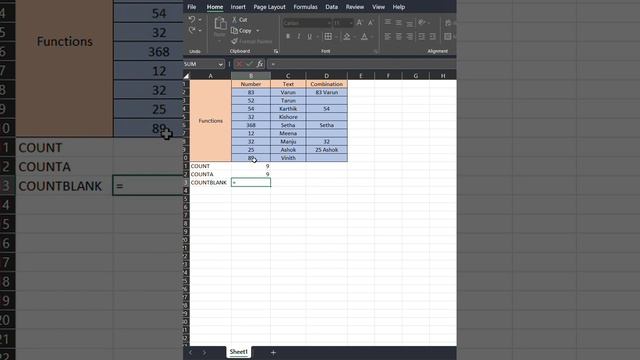Click the 'Combination' header cell

pyautogui.click(x=327, y=84)
